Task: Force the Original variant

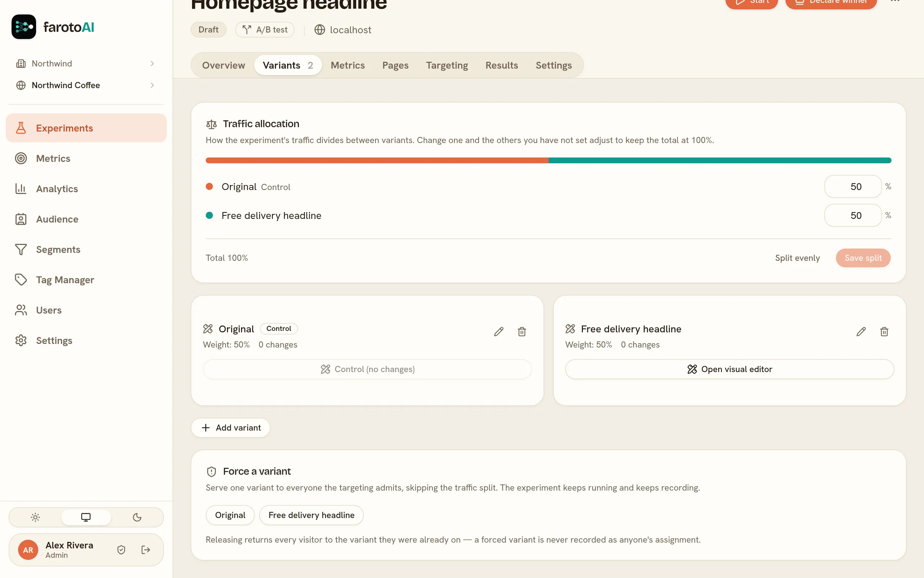Action: 230,515
